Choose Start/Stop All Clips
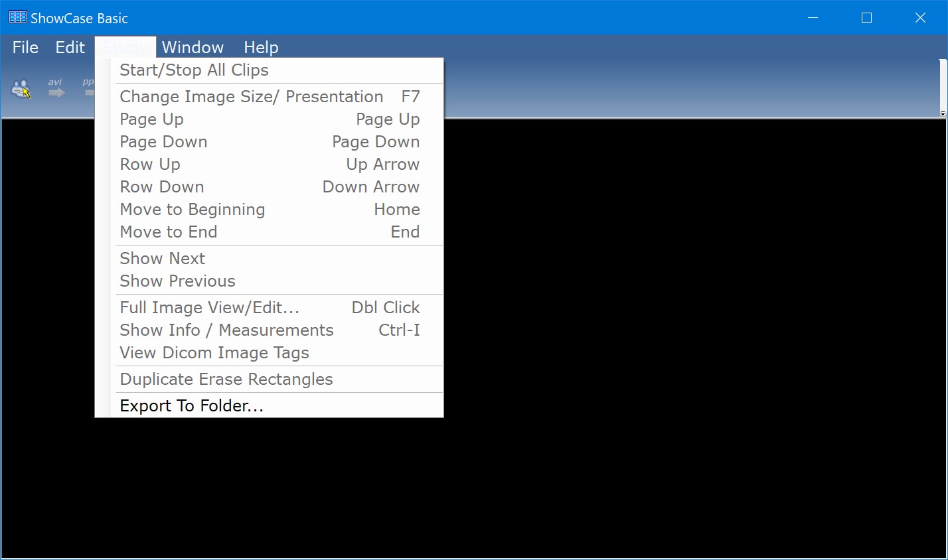The width and height of the screenshot is (948, 560). coord(194,70)
